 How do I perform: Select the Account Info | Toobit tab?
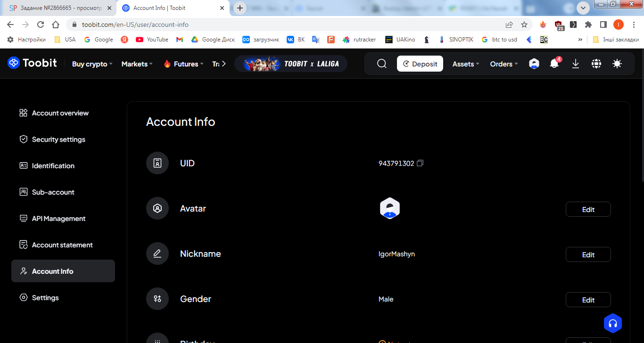tap(173, 8)
